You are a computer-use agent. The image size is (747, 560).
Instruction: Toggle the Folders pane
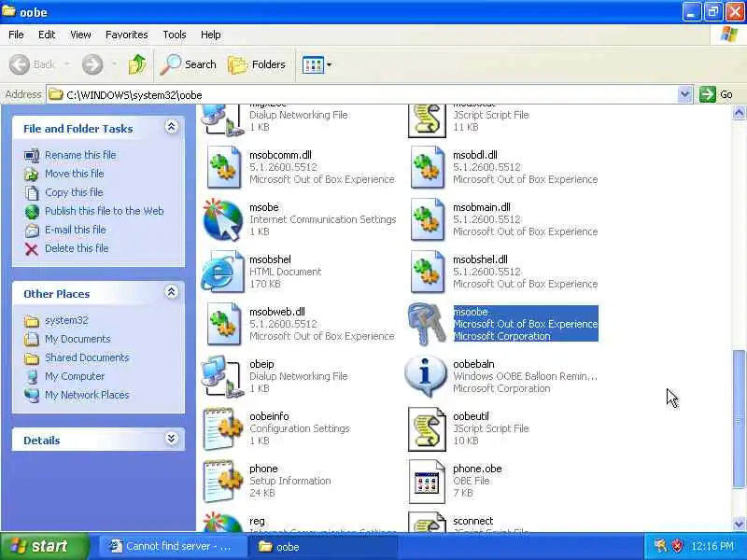256,64
